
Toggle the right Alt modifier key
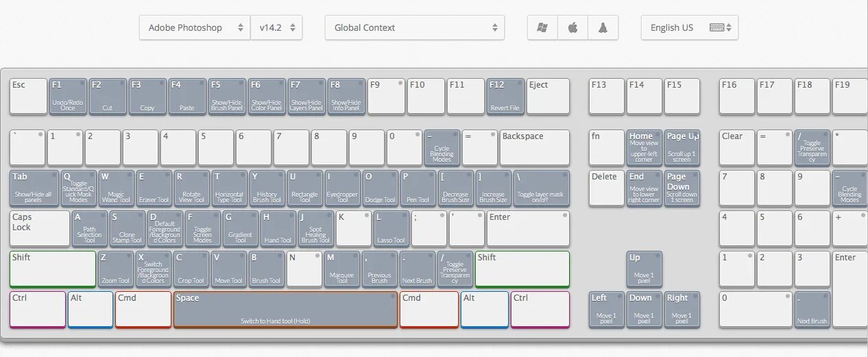[x=485, y=310]
